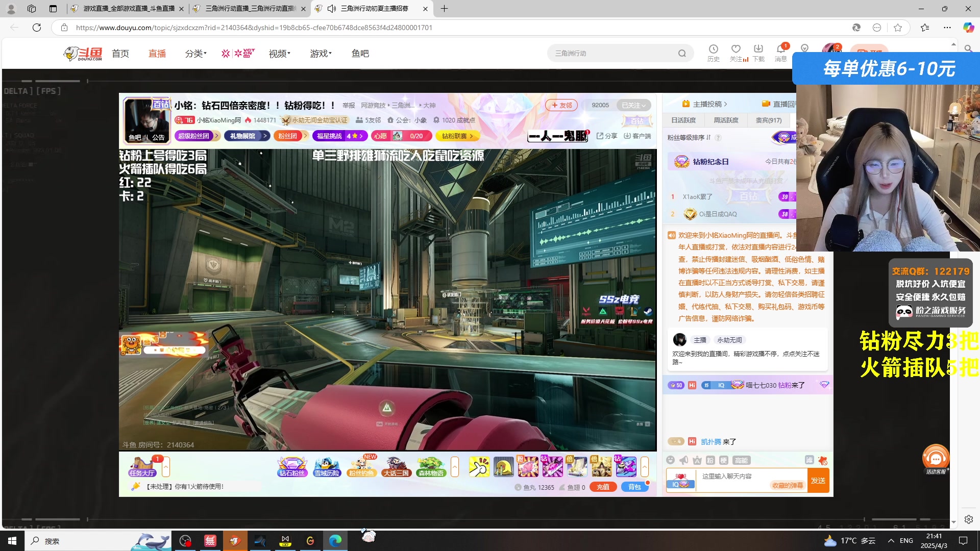Expand the 视频 dropdown menu
Viewport: 980px width, 551px height.
pos(279,54)
